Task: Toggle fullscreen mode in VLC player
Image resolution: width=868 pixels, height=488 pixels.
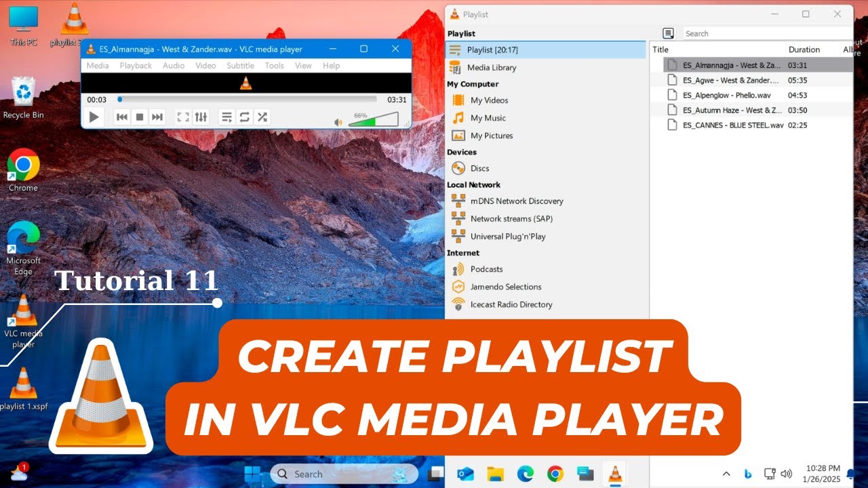Action: tap(183, 117)
